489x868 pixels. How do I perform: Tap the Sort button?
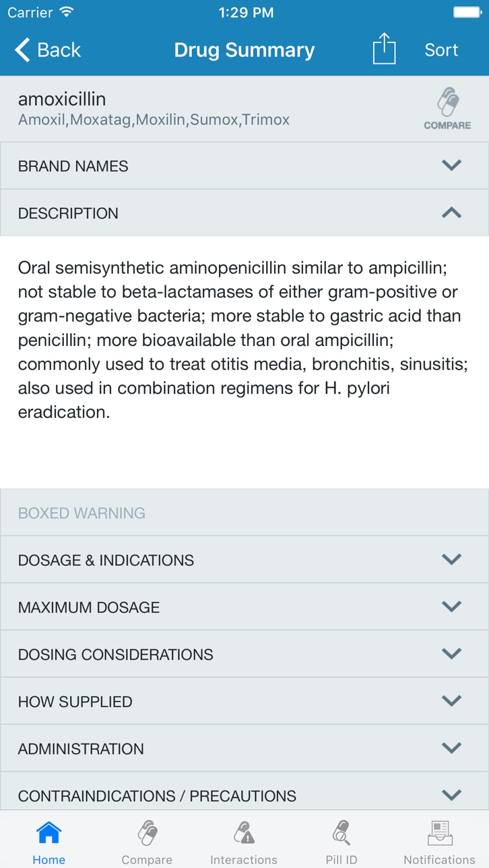[x=441, y=50]
